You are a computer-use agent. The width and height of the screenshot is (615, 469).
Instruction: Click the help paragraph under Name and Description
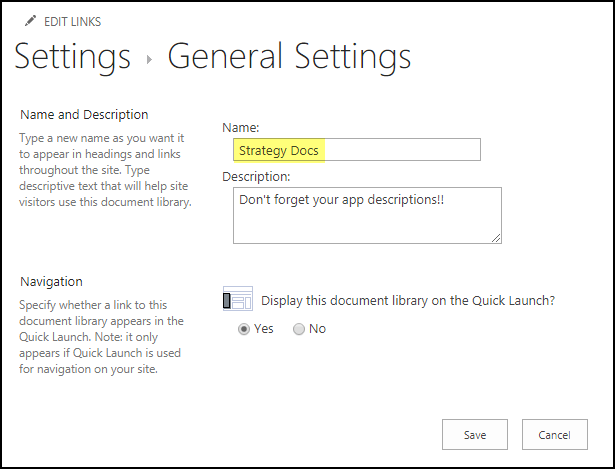105,170
